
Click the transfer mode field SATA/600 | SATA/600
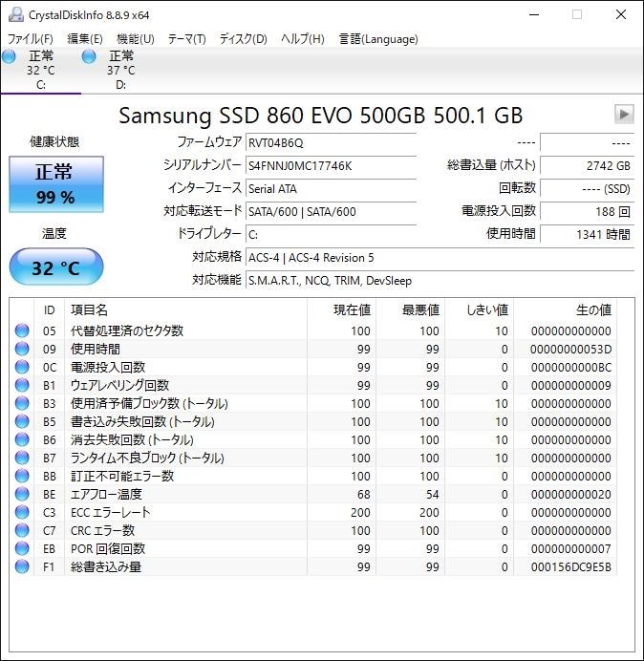click(331, 211)
